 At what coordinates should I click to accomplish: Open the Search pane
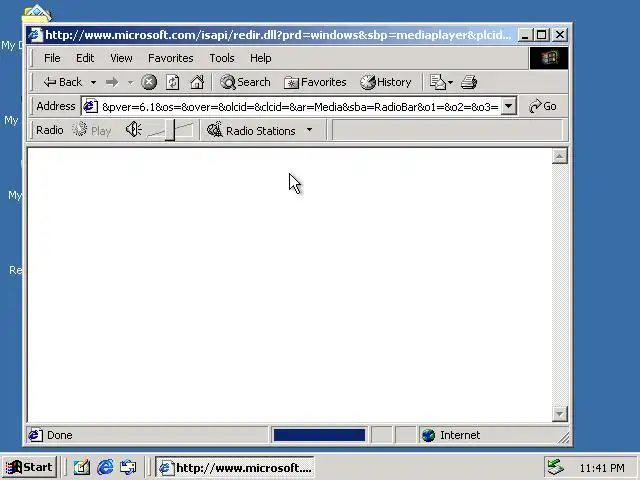point(245,82)
